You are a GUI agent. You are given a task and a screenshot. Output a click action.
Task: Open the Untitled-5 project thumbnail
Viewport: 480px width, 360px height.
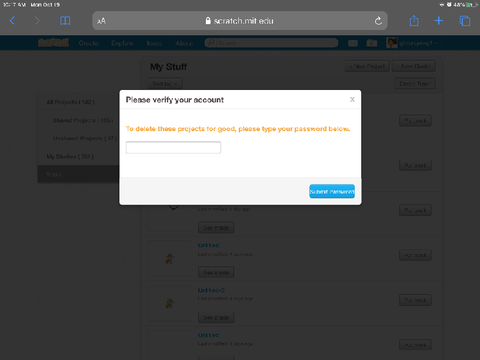pyautogui.click(x=169, y=303)
